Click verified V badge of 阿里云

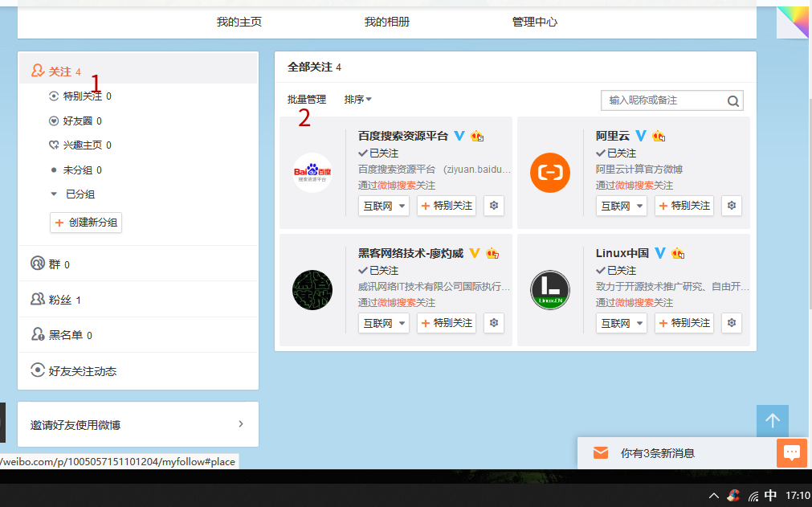641,136
